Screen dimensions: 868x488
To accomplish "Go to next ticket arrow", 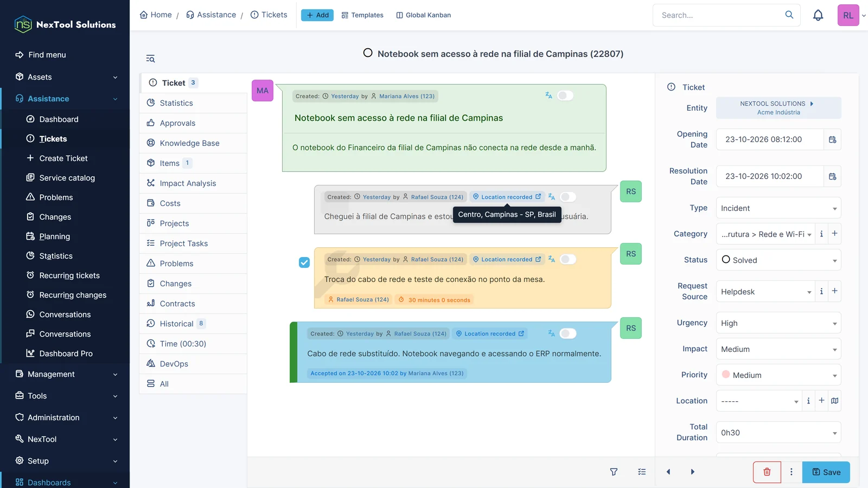I will 692,472.
